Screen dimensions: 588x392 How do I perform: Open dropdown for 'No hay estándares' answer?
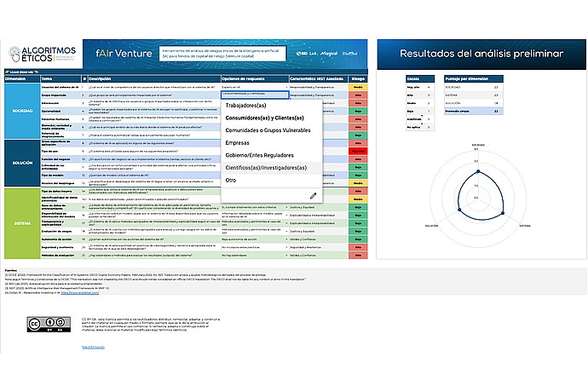click(x=287, y=255)
